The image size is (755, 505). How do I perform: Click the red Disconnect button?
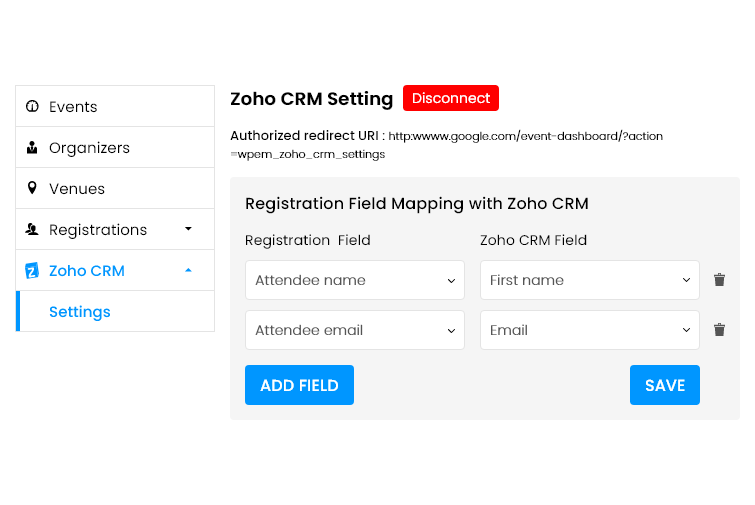pos(451,98)
